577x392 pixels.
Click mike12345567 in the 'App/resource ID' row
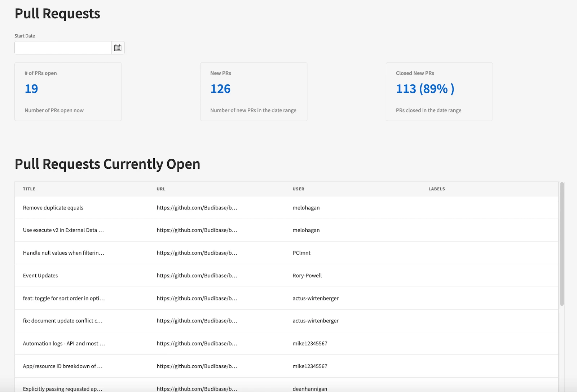pyautogui.click(x=310, y=366)
